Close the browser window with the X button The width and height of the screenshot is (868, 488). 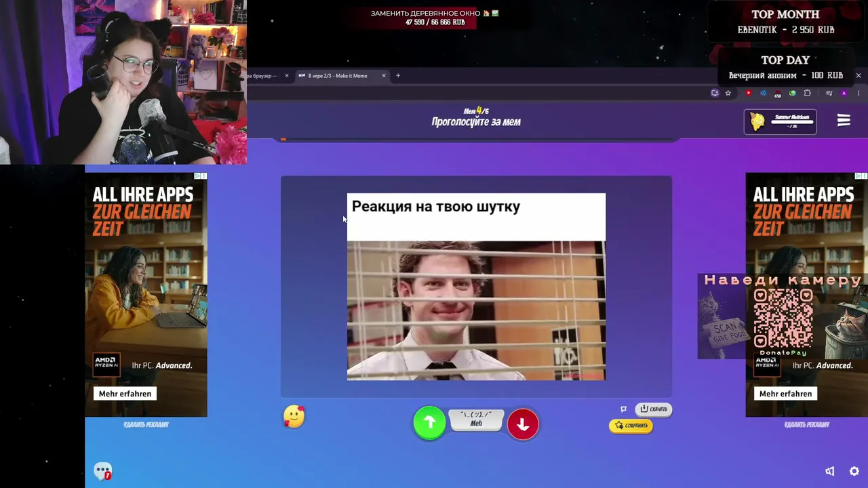pos(859,75)
